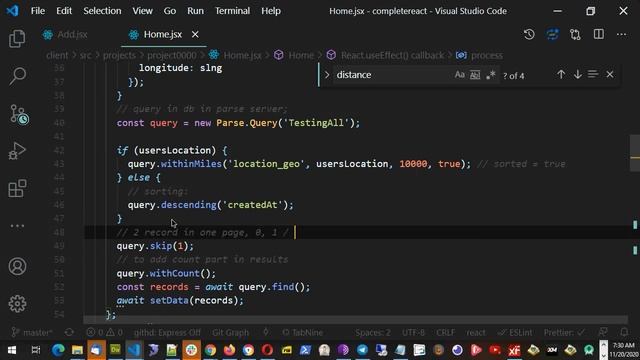Screen dimensions: 640x360
Task: Open the Help menu
Action: pyautogui.click(x=271, y=11)
